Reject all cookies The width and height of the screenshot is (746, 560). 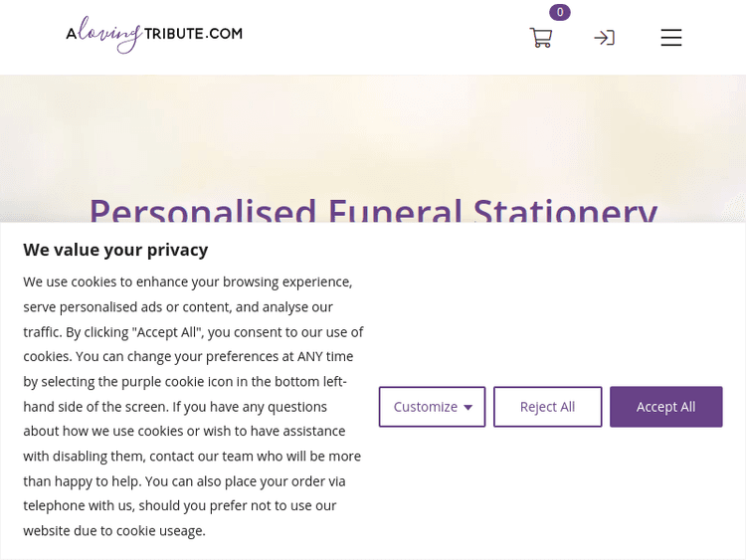[547, 407]
